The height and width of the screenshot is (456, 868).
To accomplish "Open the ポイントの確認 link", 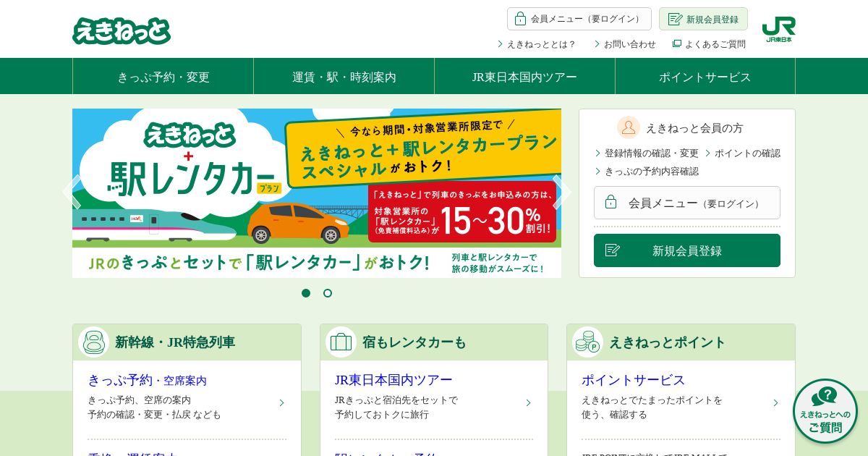I will [x=747, y=153].
